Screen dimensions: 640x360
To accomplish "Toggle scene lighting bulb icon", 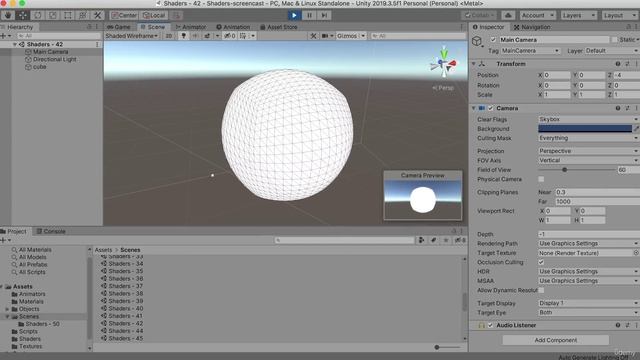I will point(183,36).
